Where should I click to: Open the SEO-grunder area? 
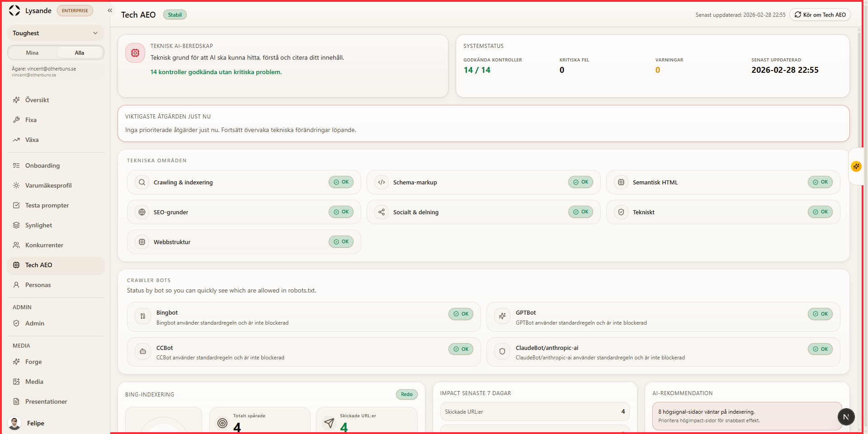click(244, 212)
